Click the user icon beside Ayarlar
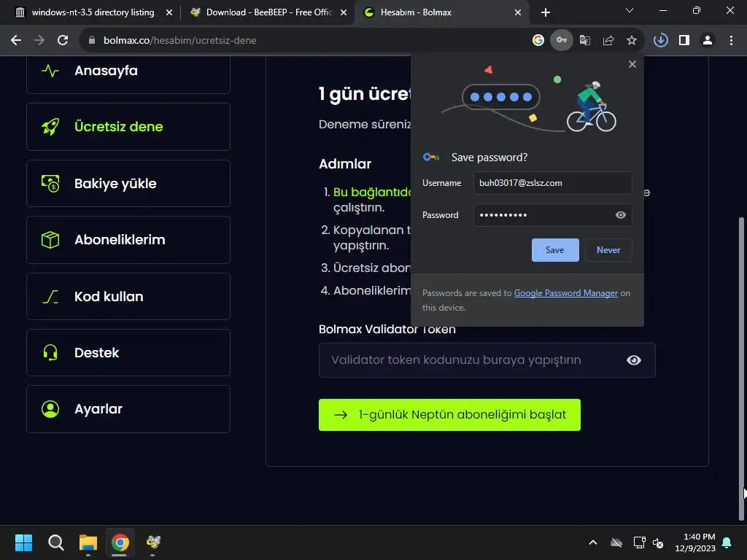 point(50,408)
